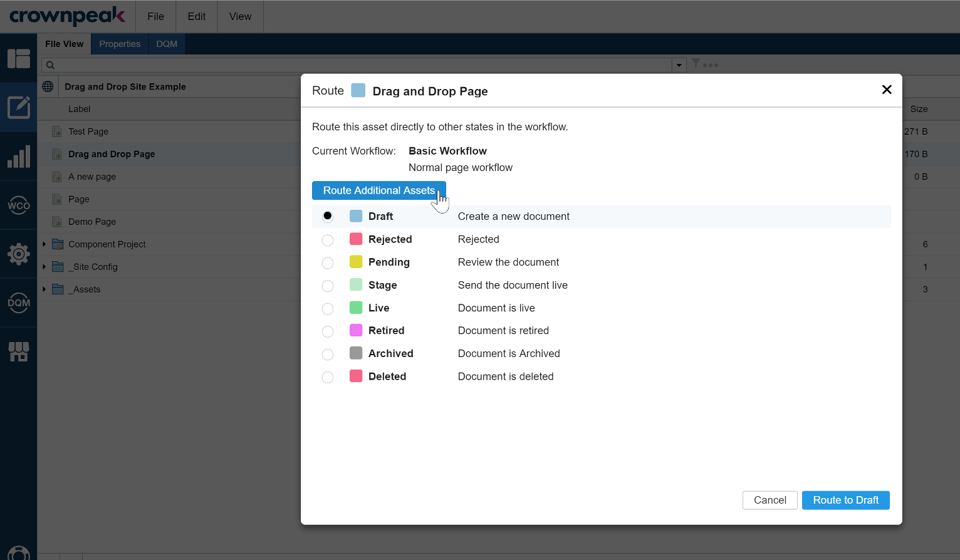Click the Drag and Drop Site Example heading
The width and height of the screenshot is (960, 560).
point(125,86)
